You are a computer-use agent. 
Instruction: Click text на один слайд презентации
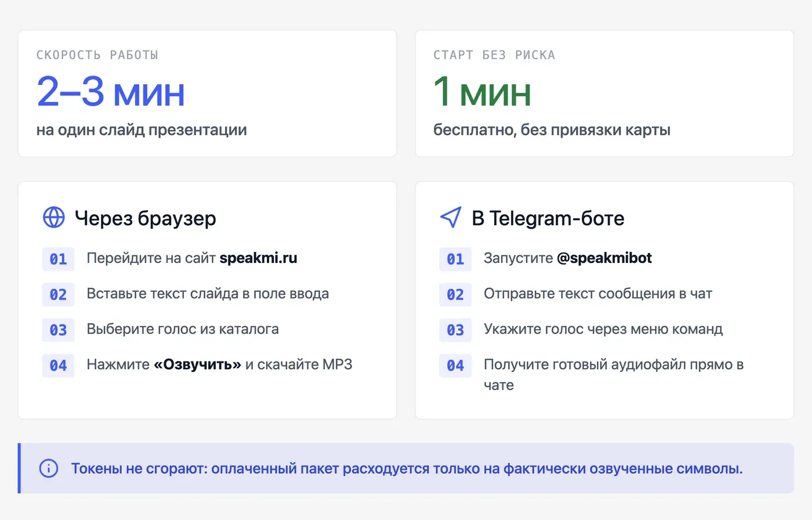coord(142,129)
